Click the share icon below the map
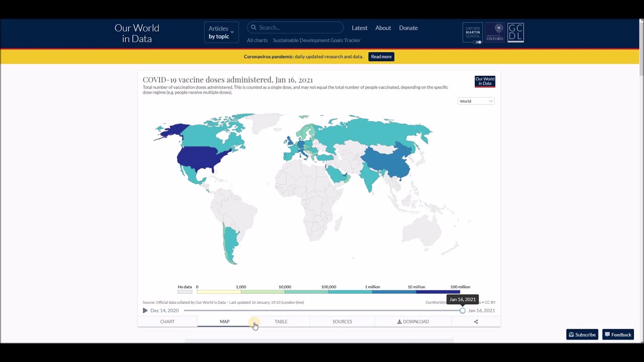The height and width of the screenshot is (362, 644). tap(476, 322)
